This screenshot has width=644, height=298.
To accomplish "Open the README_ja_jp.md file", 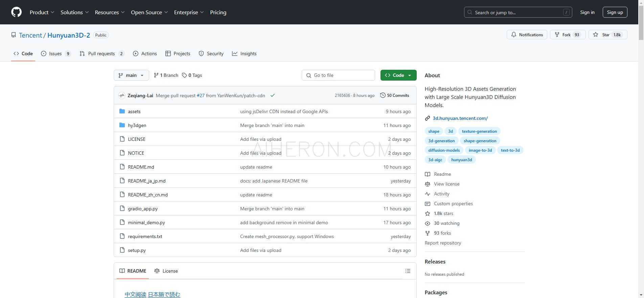I will [147, 181].
